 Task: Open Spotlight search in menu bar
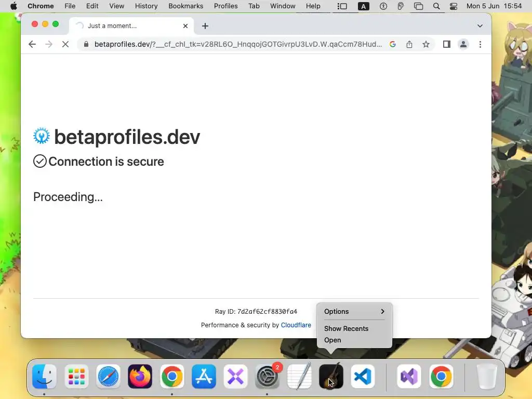tap(436, 6)
